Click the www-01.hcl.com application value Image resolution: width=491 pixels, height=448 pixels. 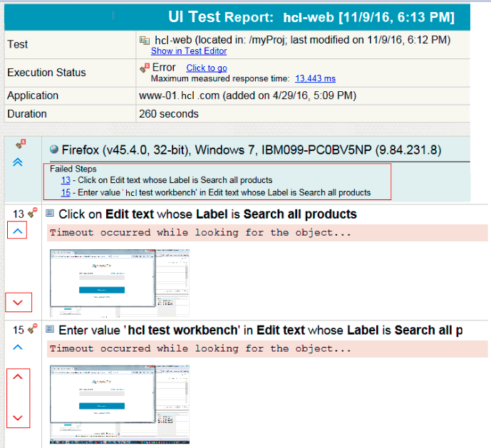pyautogui.click(x=247, y=95)
